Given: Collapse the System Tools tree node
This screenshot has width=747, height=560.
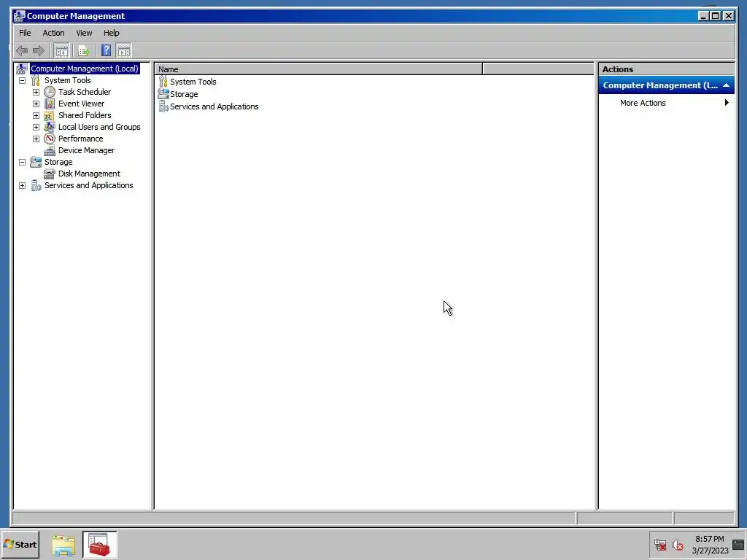Looking at the screenshot, I should [23, 80].
